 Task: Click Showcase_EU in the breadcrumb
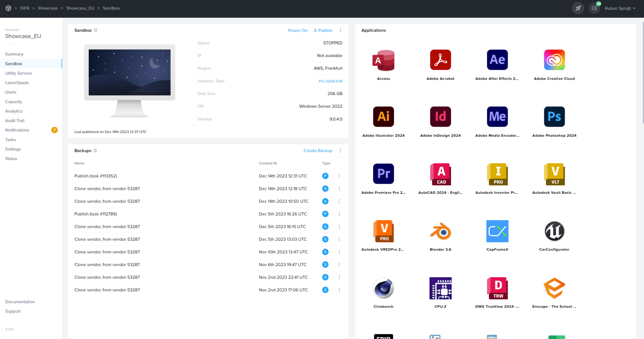point(80,8)
